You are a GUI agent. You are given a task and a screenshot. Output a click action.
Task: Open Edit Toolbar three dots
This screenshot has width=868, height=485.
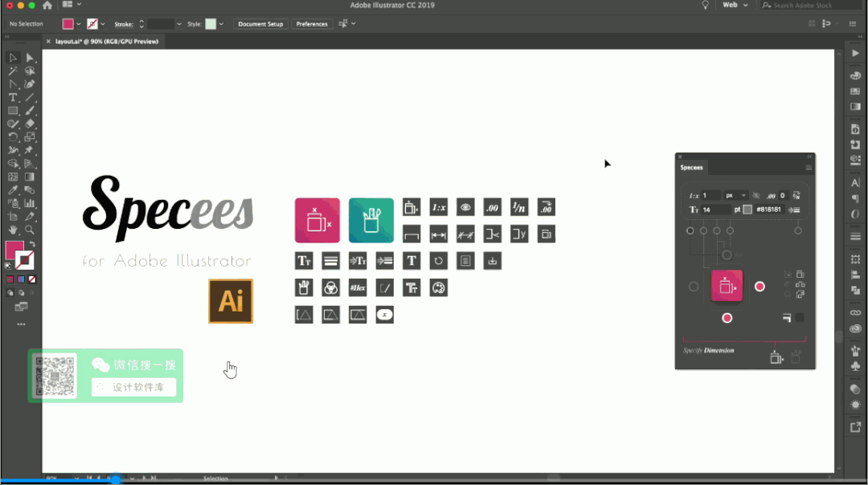click(x=21, y=324)
